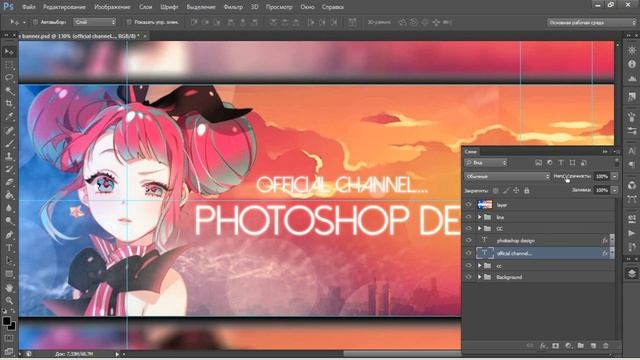Viewport: 640px width, 360px height.
Task: Select the Zoom tool
Action: point(9,301)
